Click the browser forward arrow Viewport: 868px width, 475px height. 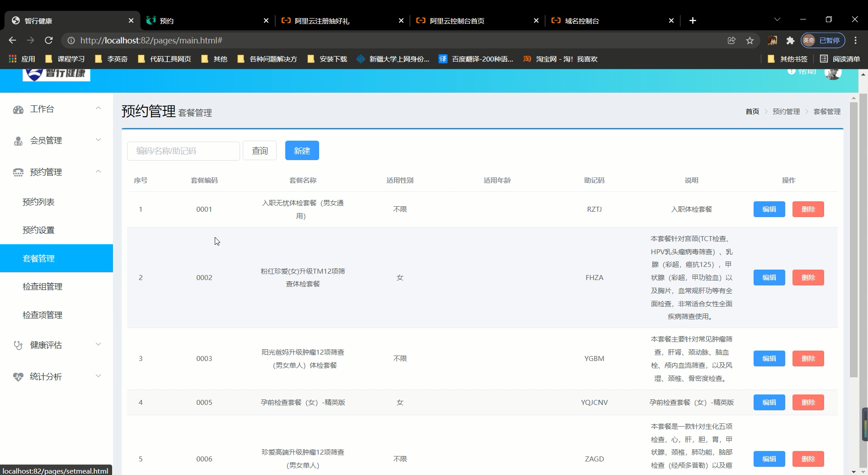coord(30,40)
